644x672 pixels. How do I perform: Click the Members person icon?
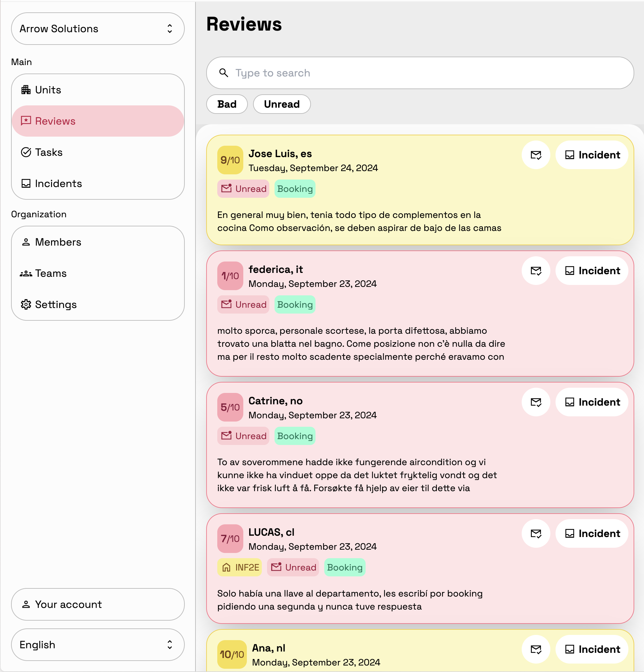(x=26, y=242)
